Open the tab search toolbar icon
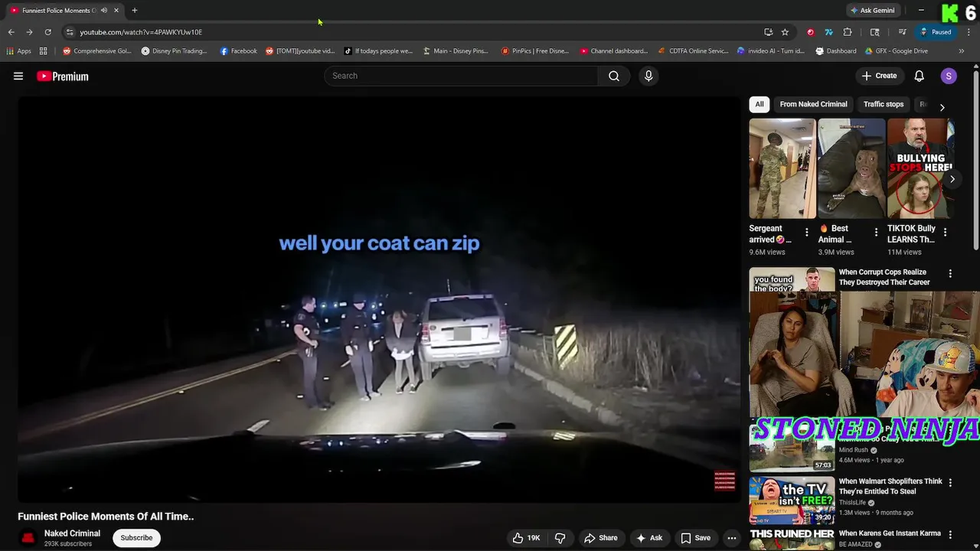 874,32
